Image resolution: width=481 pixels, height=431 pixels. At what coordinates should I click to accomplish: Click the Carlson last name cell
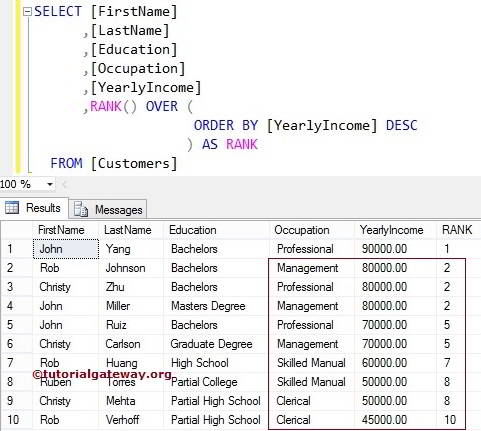[131, 344]
